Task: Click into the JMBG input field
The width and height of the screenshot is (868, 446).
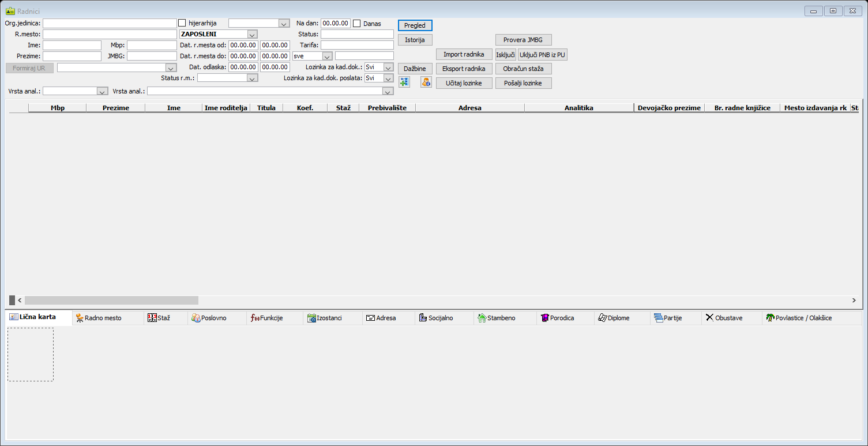Action: (x=152, y=56)
